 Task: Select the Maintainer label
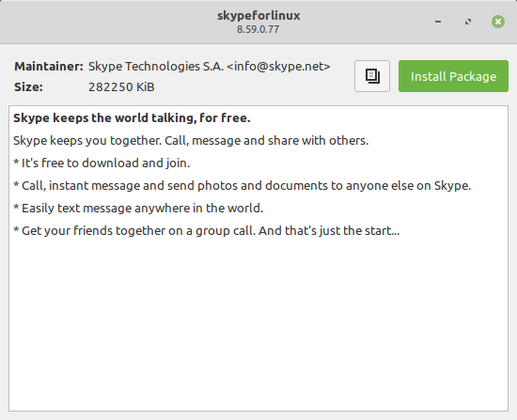[49, 67]
